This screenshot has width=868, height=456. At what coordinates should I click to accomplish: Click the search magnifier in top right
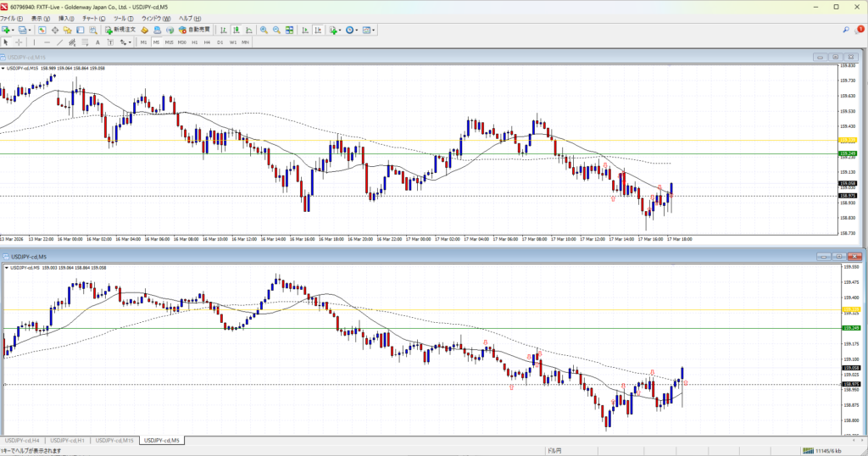846,30
